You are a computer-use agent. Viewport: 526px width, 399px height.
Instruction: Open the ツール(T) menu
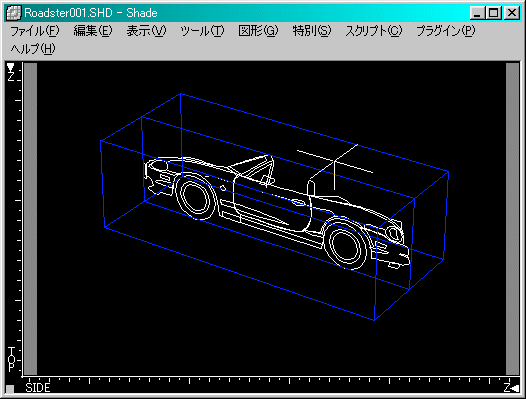coord(202,31)
